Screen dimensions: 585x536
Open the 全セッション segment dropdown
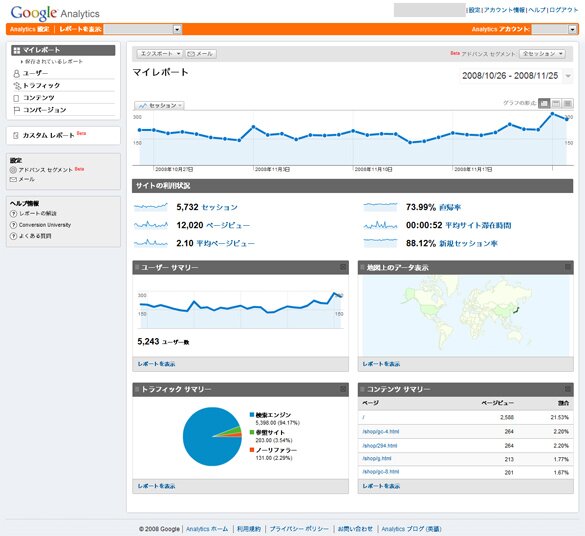pyautogui.click(x=542, y=54)
